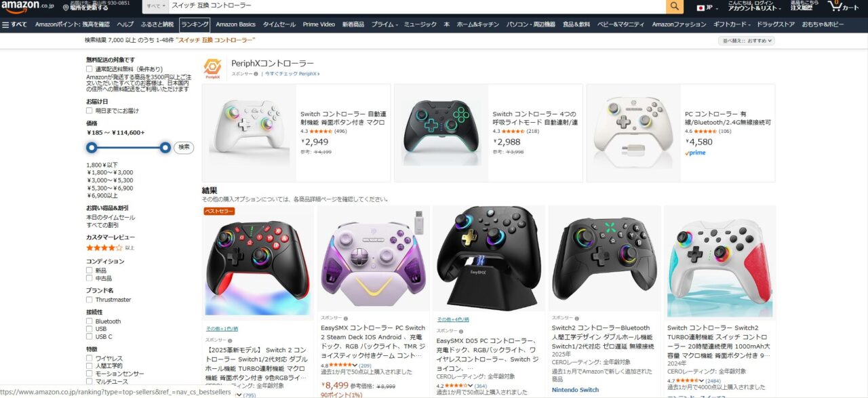Click the price filter 検索 button
Viewport: 868px width, 398px height.
(x=184, y=147)
